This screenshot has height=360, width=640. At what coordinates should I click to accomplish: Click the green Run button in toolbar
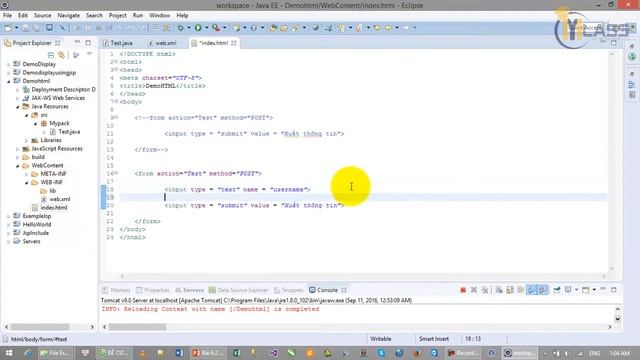(198, 28)
